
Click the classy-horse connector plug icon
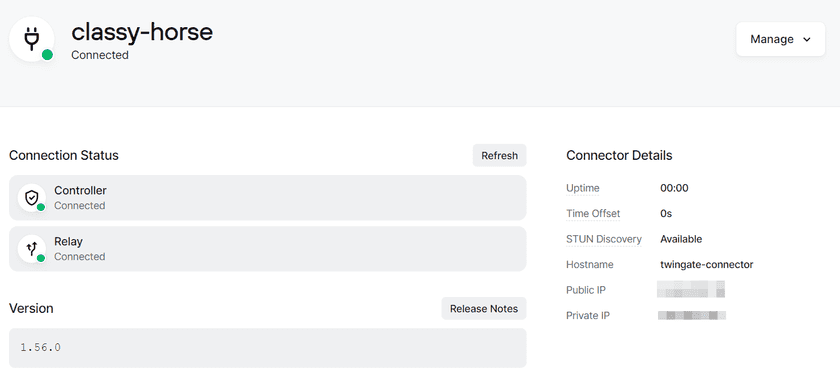pos(32,39)
